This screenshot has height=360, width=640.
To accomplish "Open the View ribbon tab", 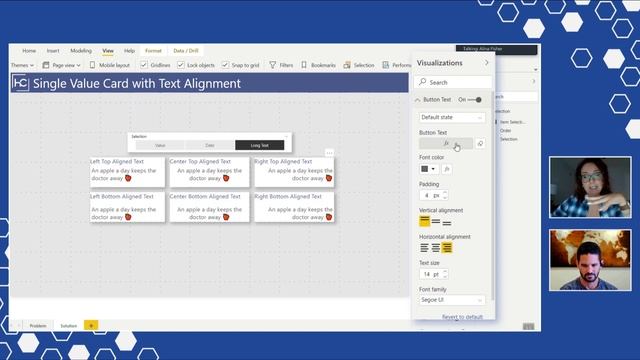I will [x=108, y=51].
